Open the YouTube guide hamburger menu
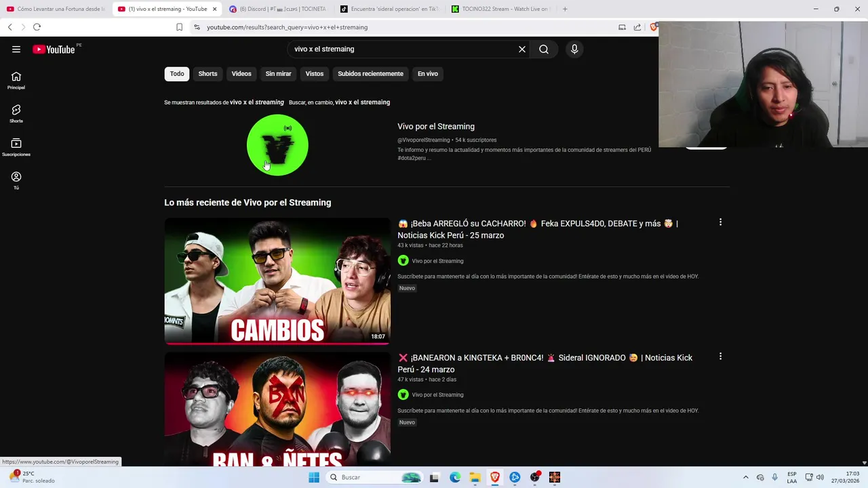The image size is (868, 488). 16,49
